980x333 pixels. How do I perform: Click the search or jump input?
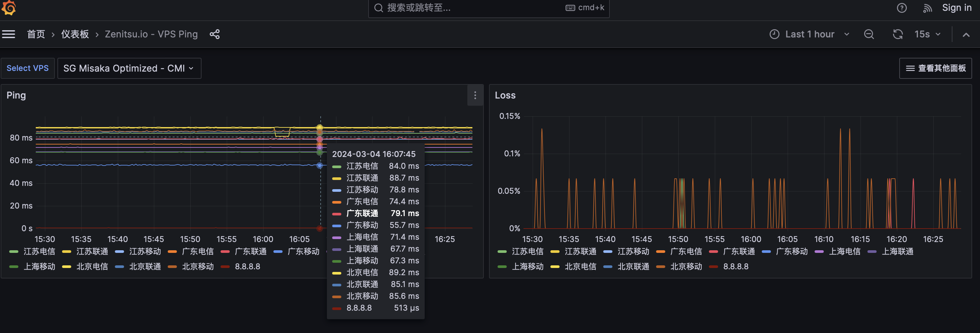tap(488, 8)
